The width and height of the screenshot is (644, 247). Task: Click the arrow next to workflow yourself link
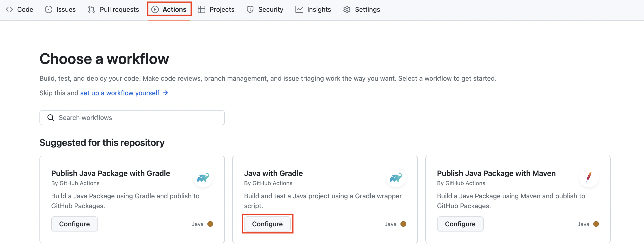point(165,93)
